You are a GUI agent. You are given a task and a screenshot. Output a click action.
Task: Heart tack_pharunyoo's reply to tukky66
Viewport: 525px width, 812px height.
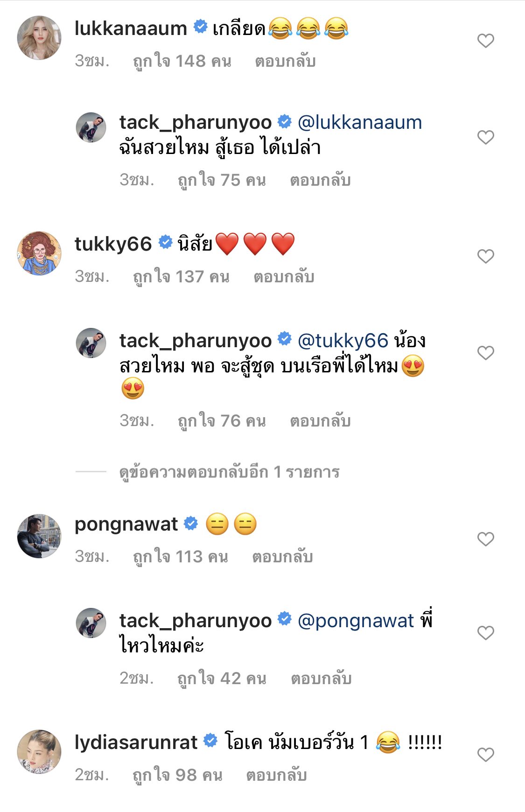[485, 353]
